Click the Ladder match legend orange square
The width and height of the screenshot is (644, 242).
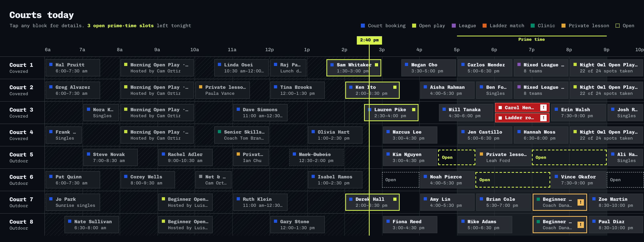484,25
